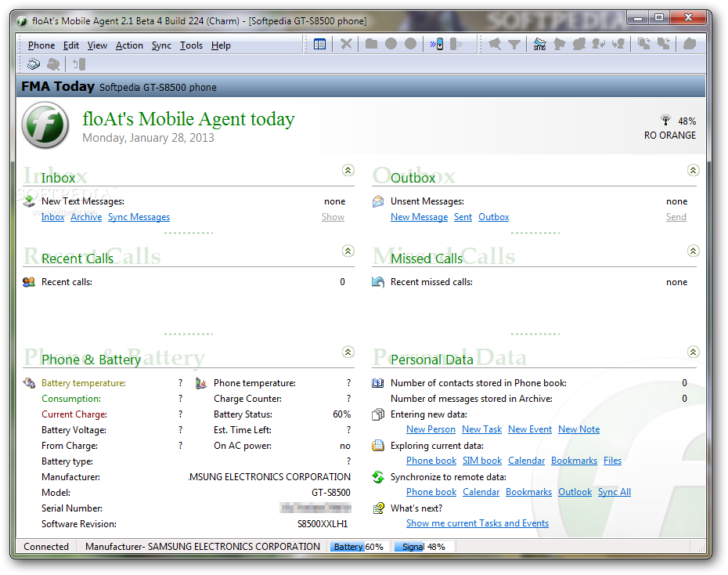The image size is (728, 575).
Task: Click the greyed phone icon with return arrow
Action: [79, 64]
